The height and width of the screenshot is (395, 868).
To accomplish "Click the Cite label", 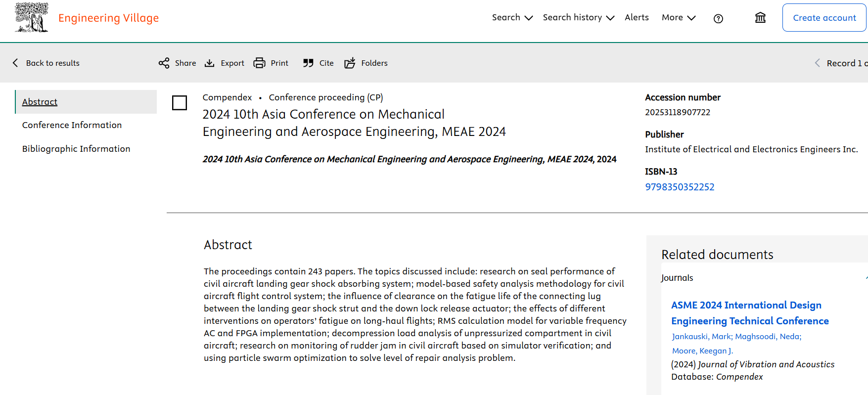I will 326,63.
